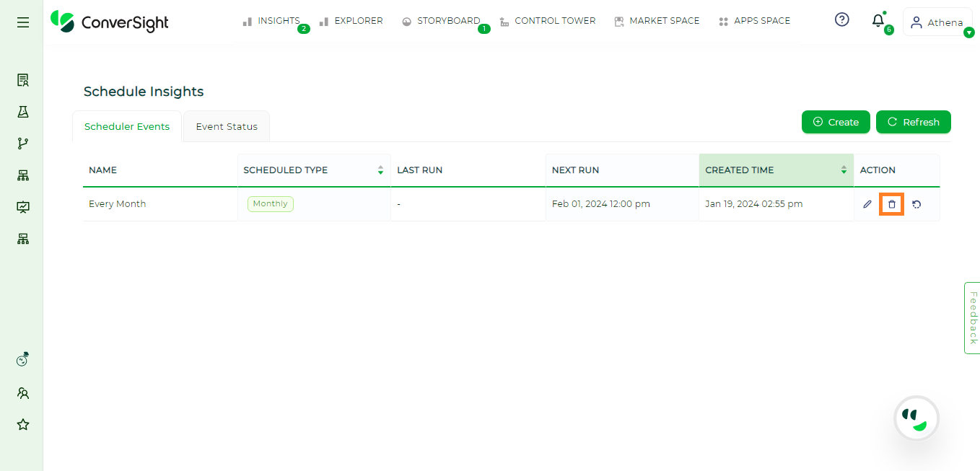This screenshot has height=471, width=980.
Task: Sort by Scheduled Type column arrows
Action: point(380,170)
